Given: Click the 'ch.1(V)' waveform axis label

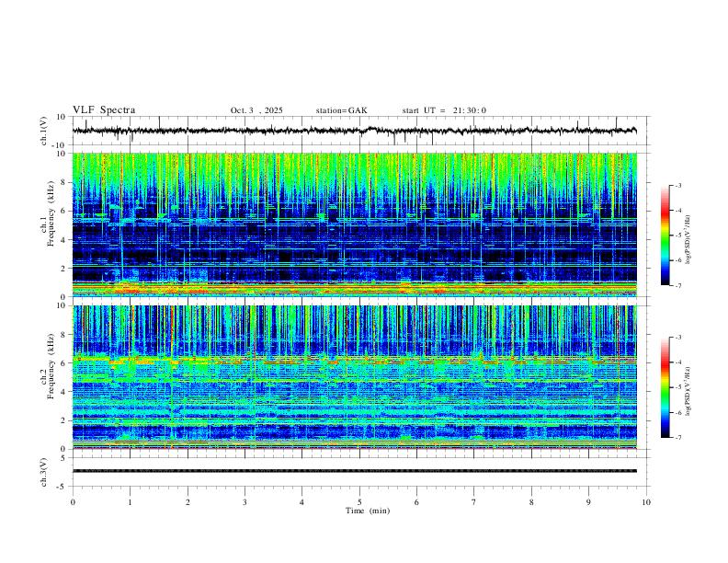Looking at the screenshot, I should coord(44,131).
